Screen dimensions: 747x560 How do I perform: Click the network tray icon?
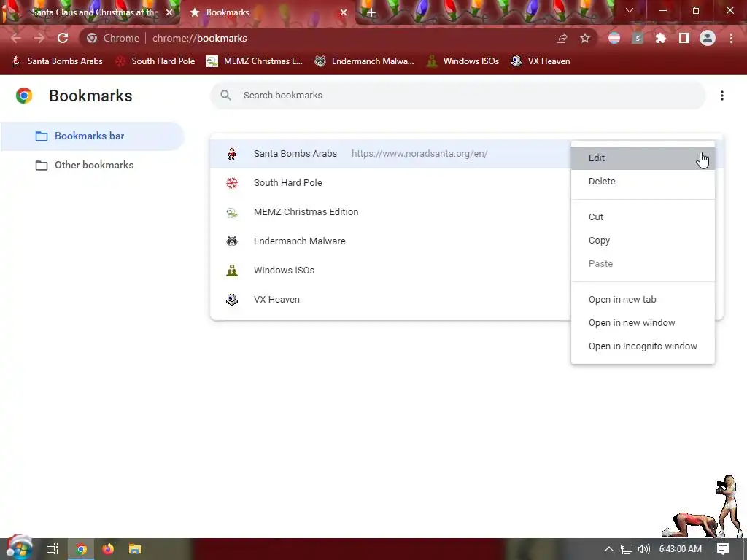pos(627,549)
